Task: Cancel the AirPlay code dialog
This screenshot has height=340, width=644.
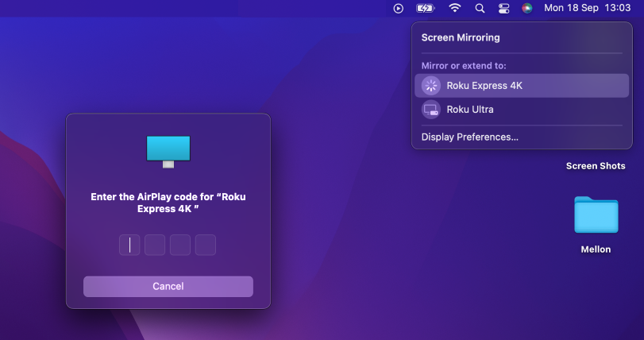Action: (168, 286)
